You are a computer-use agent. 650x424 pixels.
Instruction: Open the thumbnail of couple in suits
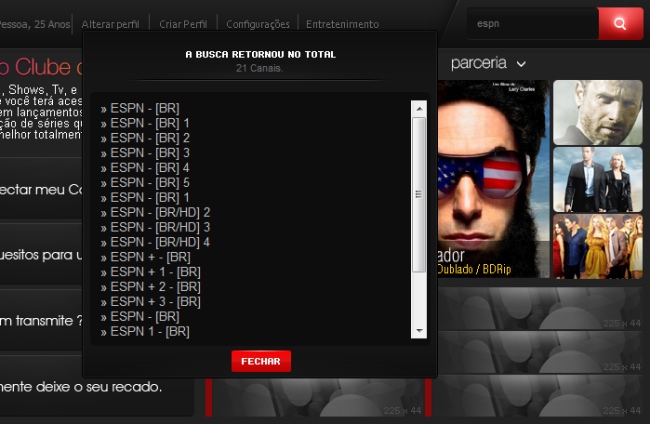(598, 179)
